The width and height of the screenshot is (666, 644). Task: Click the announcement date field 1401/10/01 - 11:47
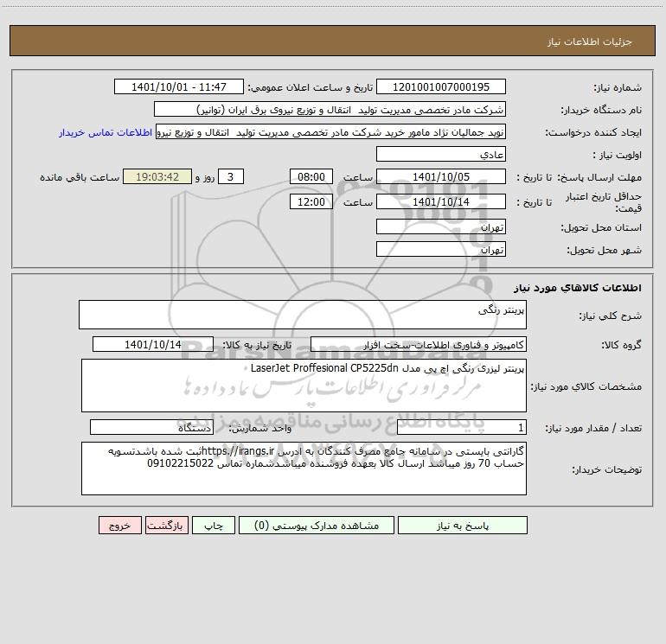coord(179,86)
